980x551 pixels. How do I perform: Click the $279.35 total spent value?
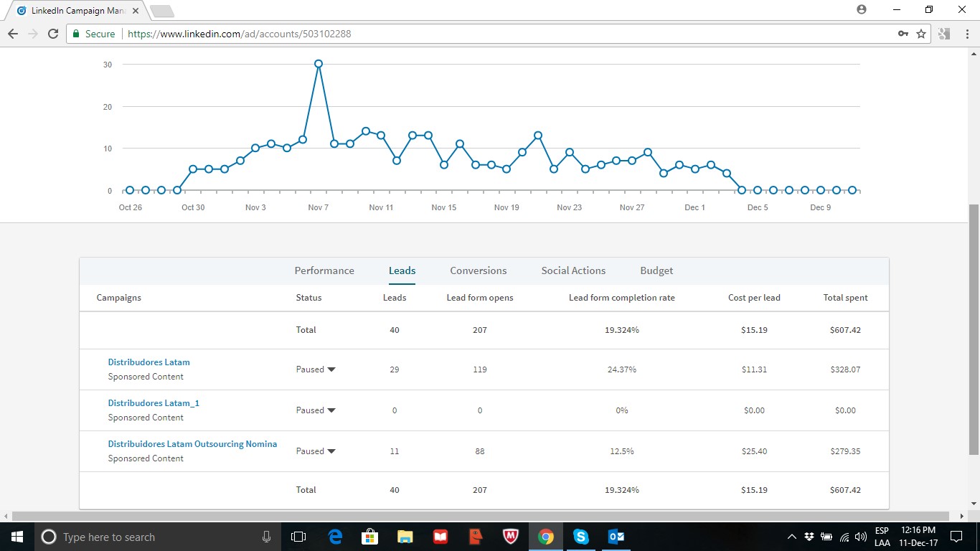click(845, 451)
